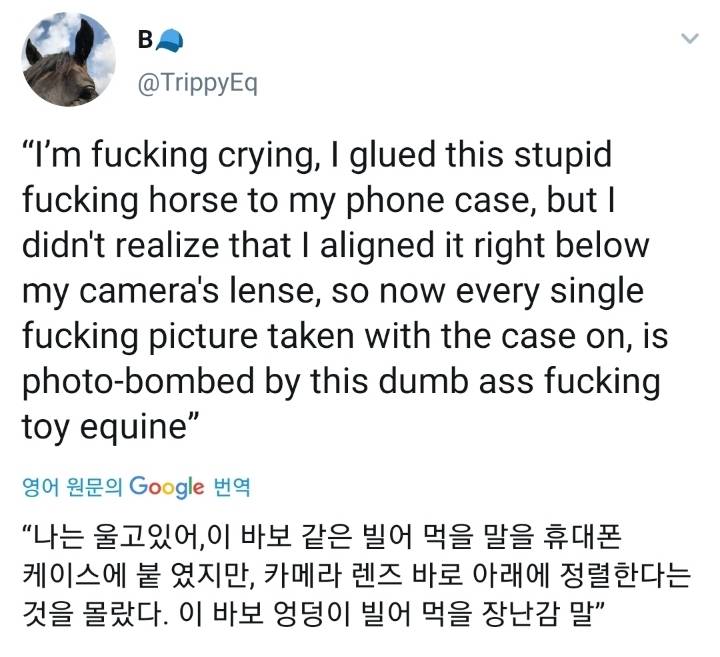This screenshot has width=720, height=657.
Task: Click the "번역" translation label
Action: [x=231, y=489]
